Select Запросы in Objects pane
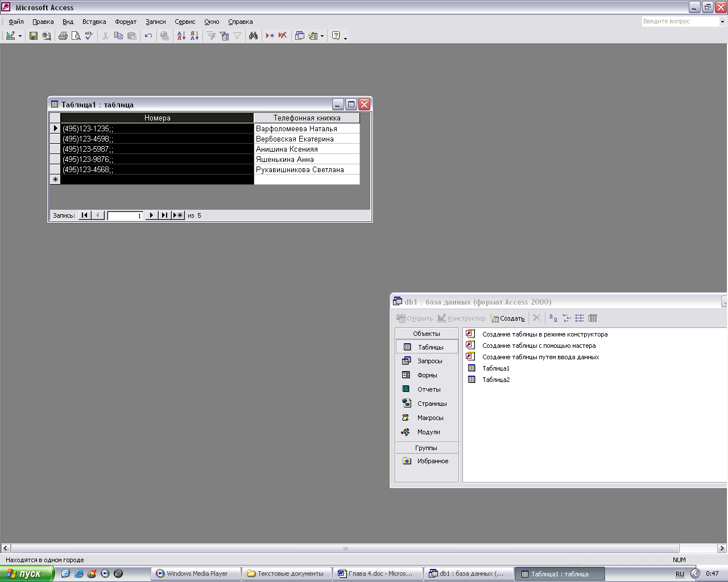 (x=427, y=361)
